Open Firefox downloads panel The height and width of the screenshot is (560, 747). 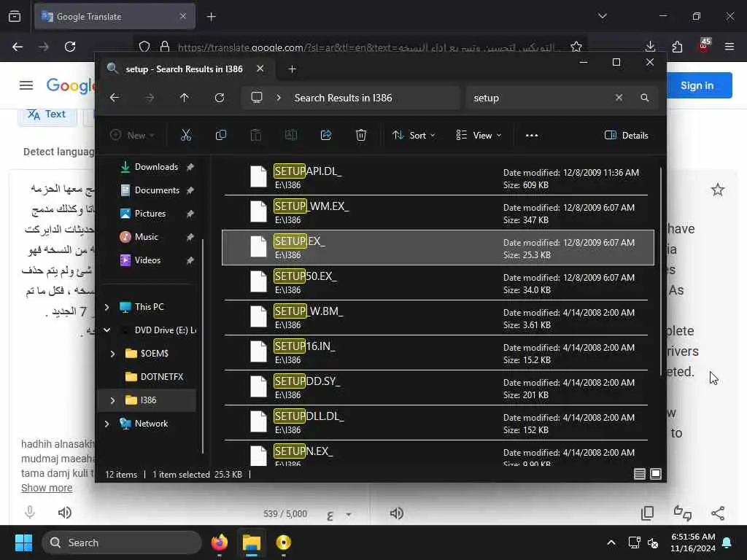650,47
